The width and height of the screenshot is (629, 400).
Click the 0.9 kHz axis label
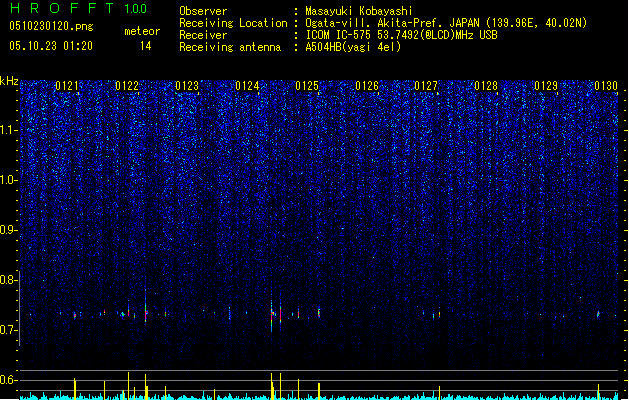pyautogui.click(x=8, y=230)
